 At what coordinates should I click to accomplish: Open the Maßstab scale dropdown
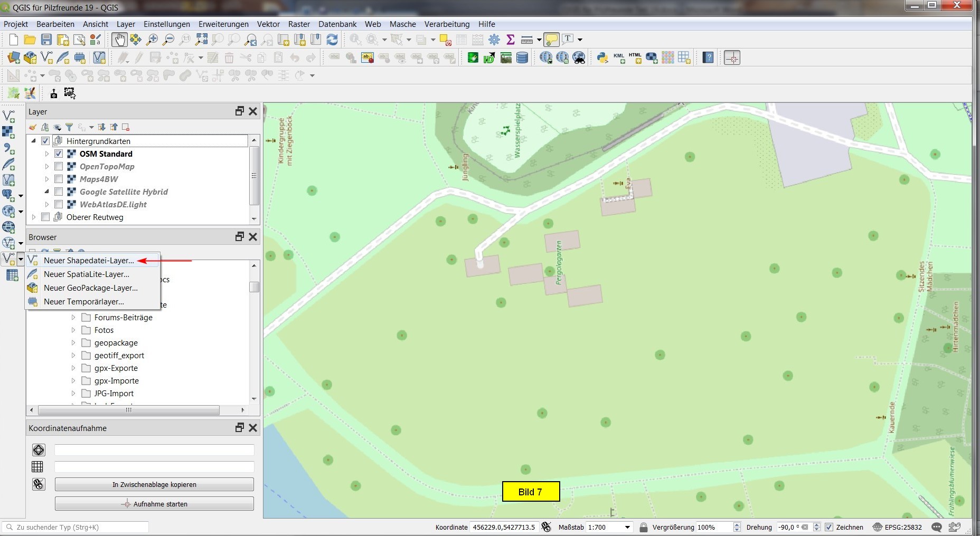click(x=627, y=527)
